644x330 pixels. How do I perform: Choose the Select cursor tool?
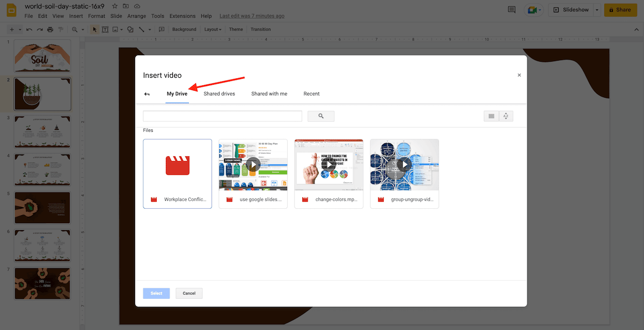pyautogui.click(x=95, y=30)
